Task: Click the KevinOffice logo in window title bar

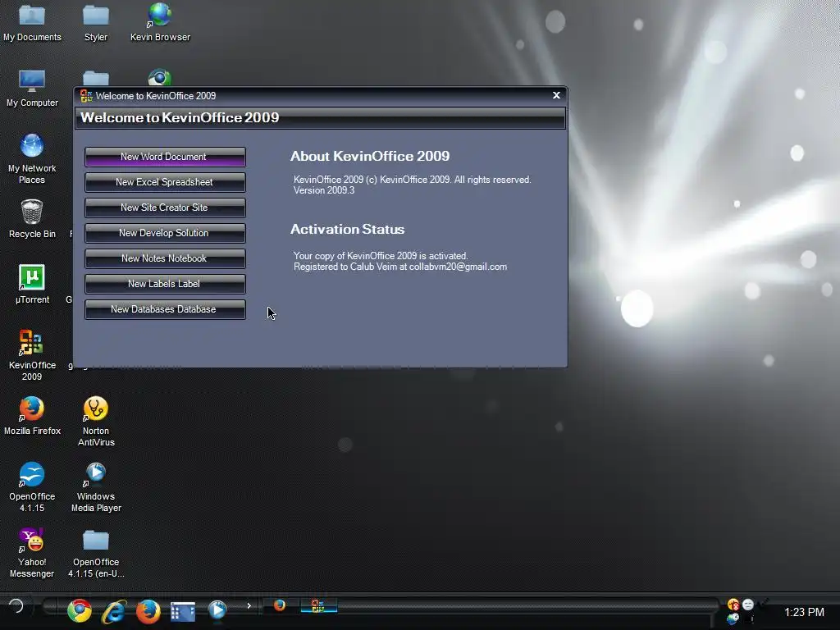Action: click(x=85, y=96)
